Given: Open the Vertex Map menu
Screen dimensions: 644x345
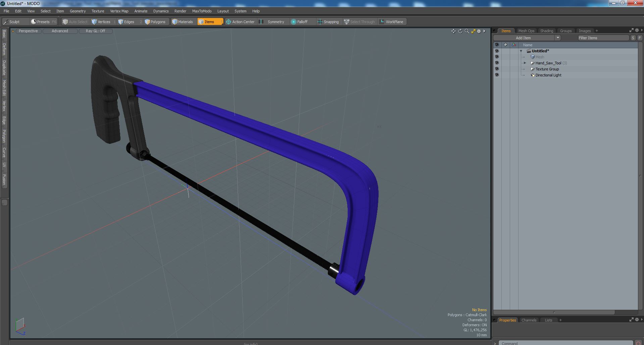Looking at the screenshot, I should pyautogui.click(x=119, y=11).
